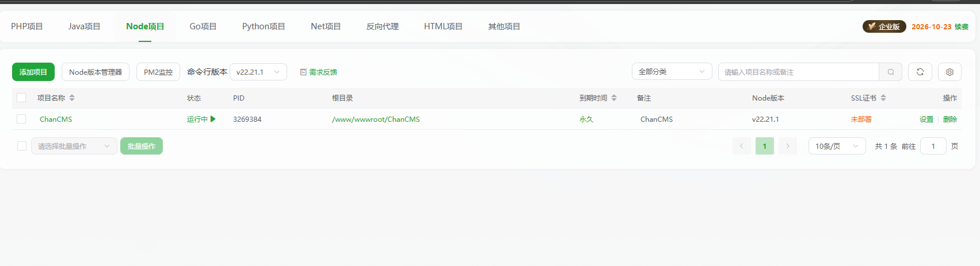Open the command line version v22.21.1 dropdown
The image size is (980, 266).
[258, 72]
